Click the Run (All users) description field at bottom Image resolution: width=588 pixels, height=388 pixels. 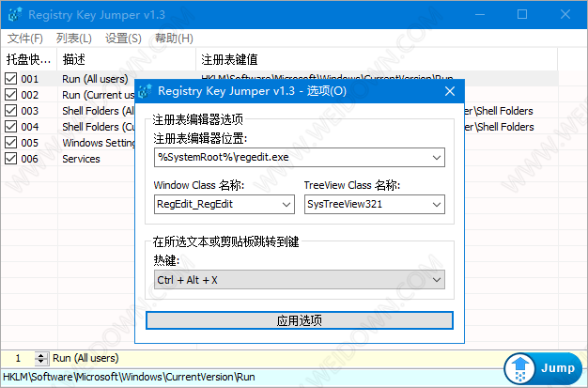pyautogui.click(x=275, y=358)
